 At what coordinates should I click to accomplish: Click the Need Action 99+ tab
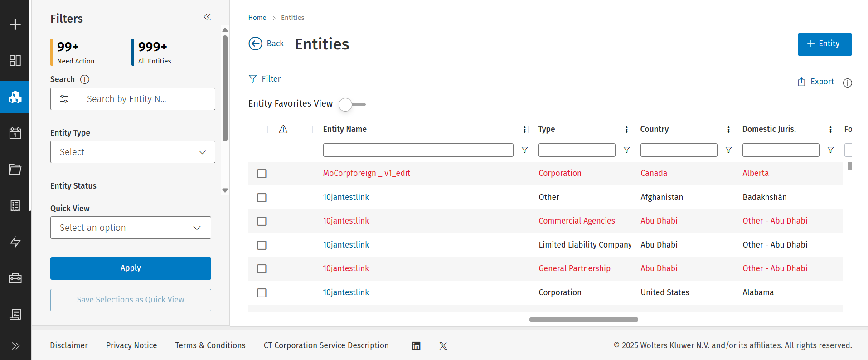pos(73,52)
